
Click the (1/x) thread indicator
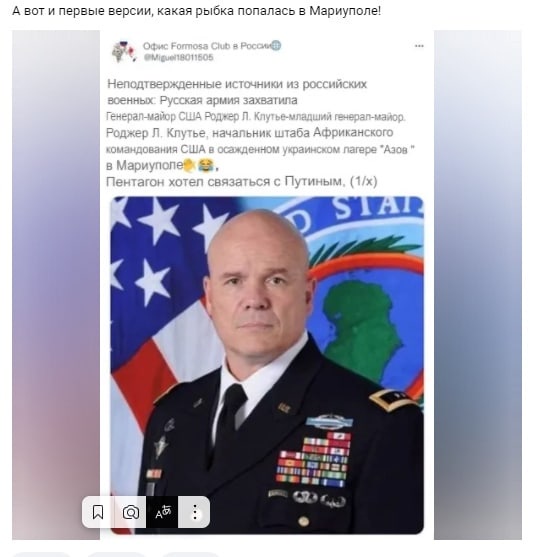[x=363, y=182]
